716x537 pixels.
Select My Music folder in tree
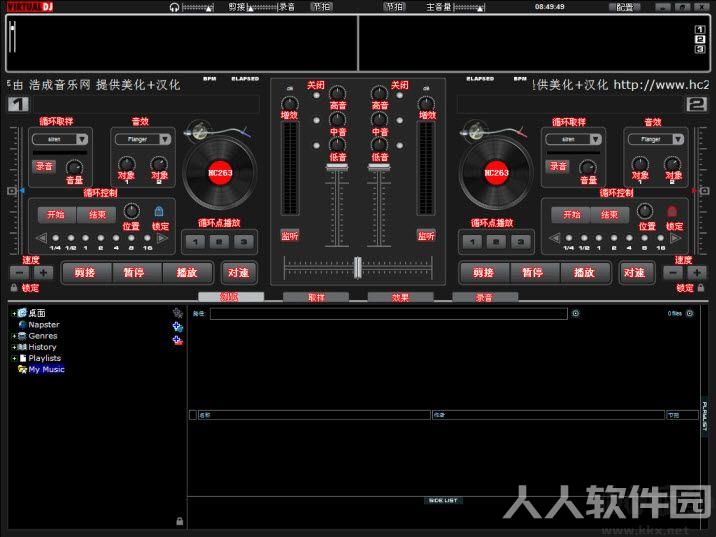(46, 369)
